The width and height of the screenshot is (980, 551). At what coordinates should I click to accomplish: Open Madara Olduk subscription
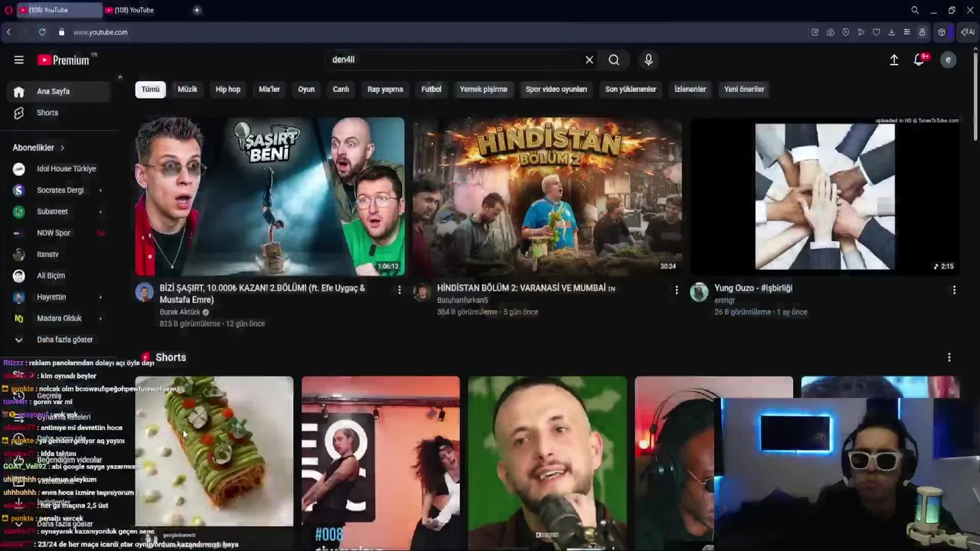pos(60,318)
